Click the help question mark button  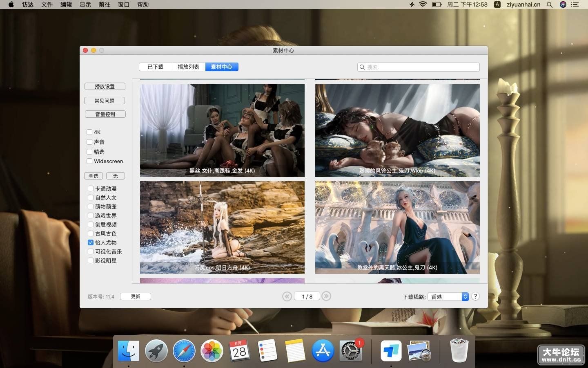tap(475, 296)
